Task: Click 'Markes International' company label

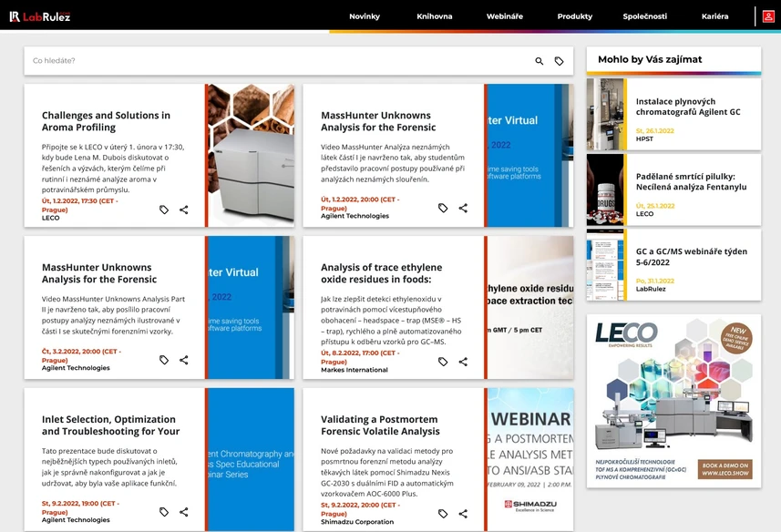Action: tap(355, 370)
